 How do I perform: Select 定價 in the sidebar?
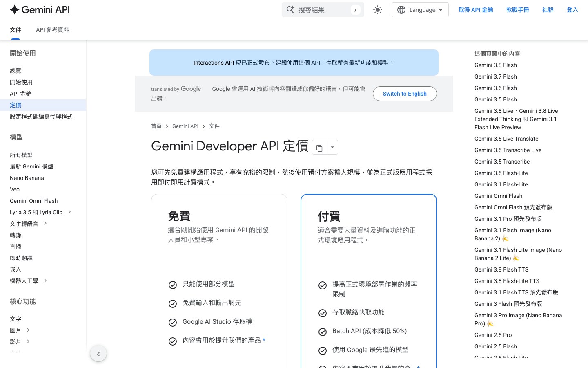coord(43,105)
